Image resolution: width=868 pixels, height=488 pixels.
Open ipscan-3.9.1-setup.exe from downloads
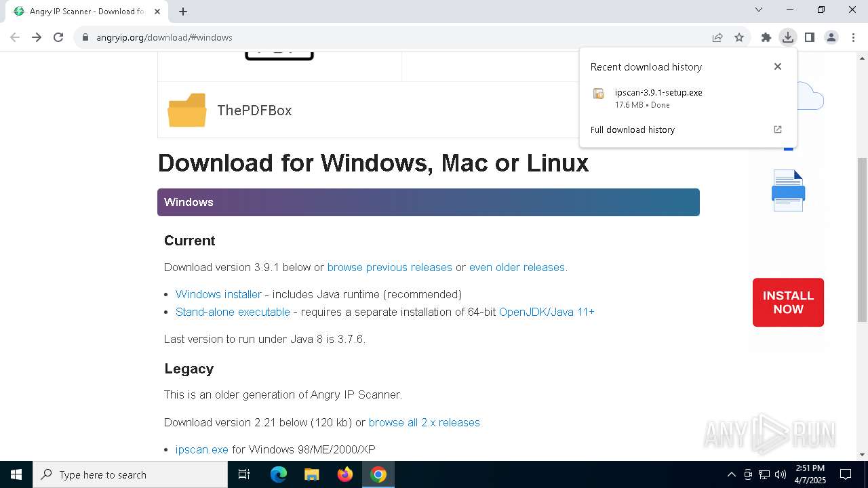(x=658, y=92)
